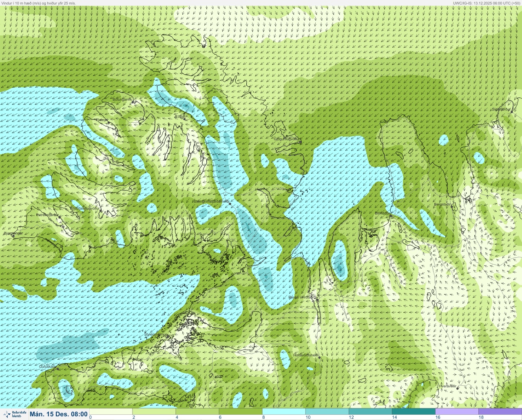Click the Bjargtangar label text

point(13,233)
